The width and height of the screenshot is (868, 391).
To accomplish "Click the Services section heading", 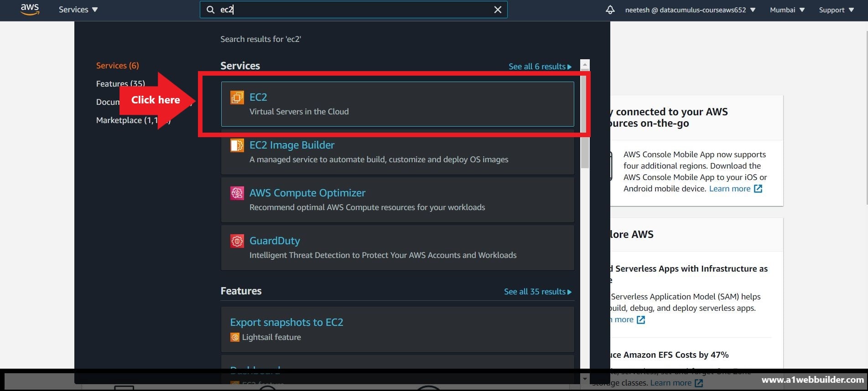I will [240, 66].
